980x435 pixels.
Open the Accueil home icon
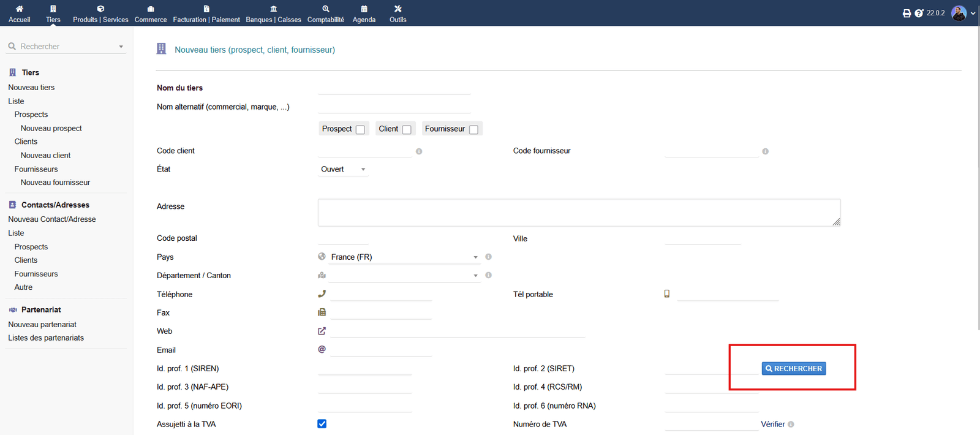(19, 9)
